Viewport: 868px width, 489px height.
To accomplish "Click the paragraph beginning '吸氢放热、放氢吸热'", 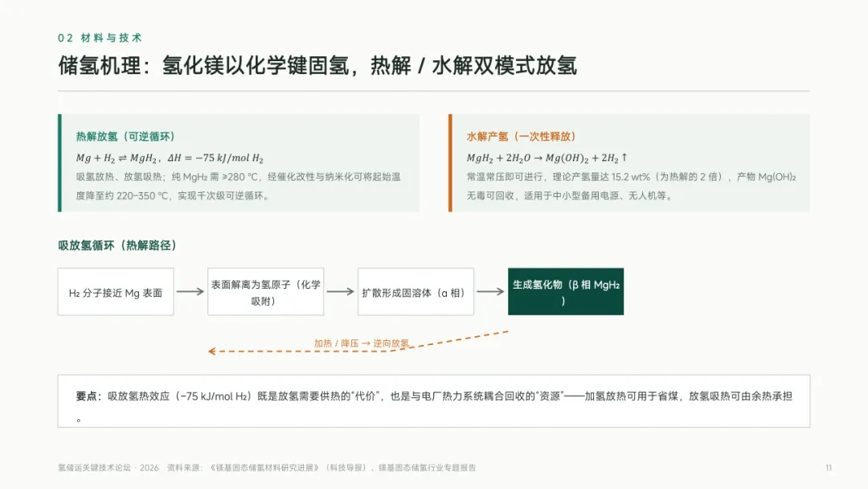I will [x=239, y=186].
